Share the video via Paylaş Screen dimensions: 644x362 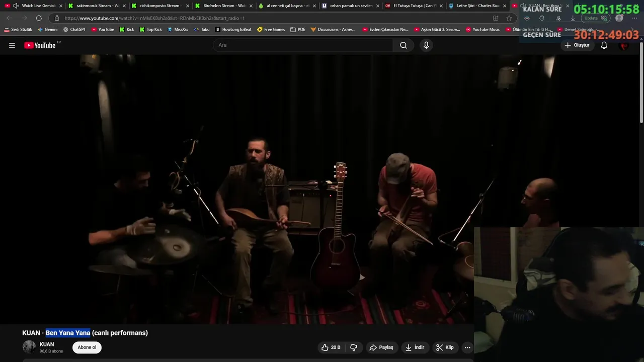pyautogui.click(x=381, y=347)
